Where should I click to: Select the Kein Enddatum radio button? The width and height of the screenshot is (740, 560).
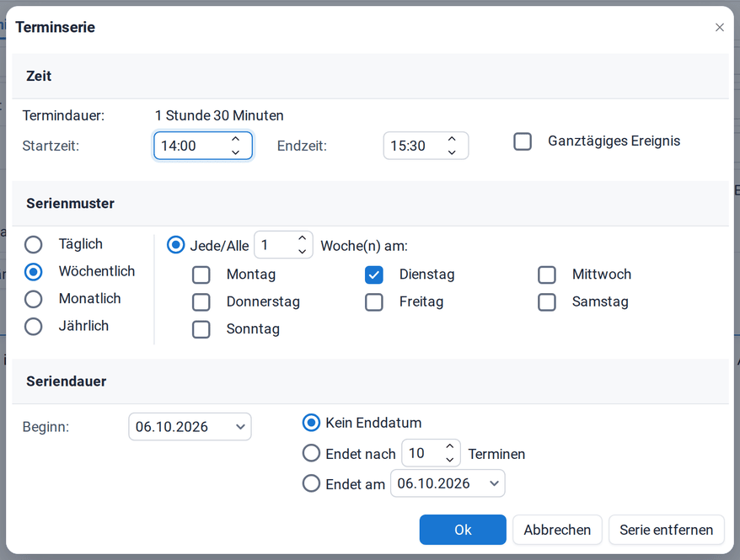pyautogui.click(x=311, y=423)
